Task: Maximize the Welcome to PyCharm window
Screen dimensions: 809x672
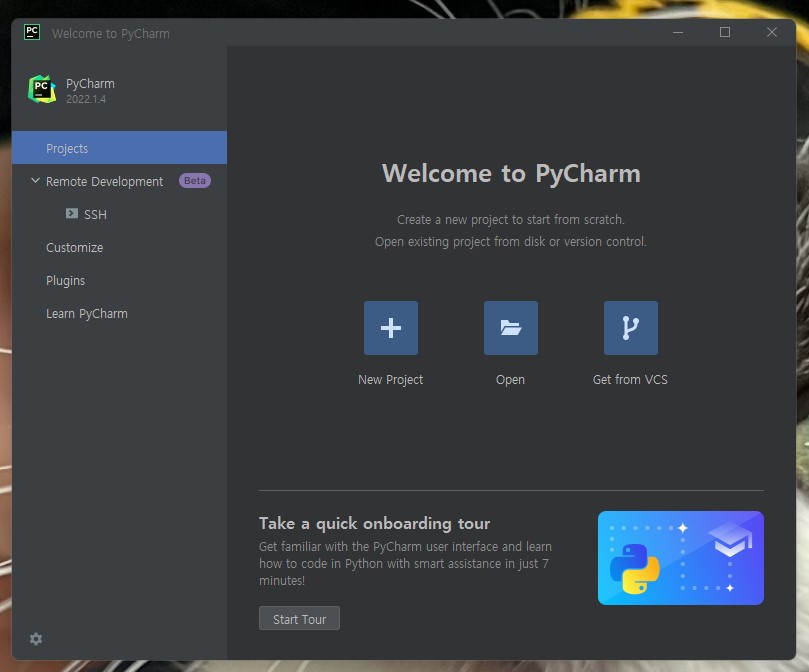Action: [x=725, y=32]
